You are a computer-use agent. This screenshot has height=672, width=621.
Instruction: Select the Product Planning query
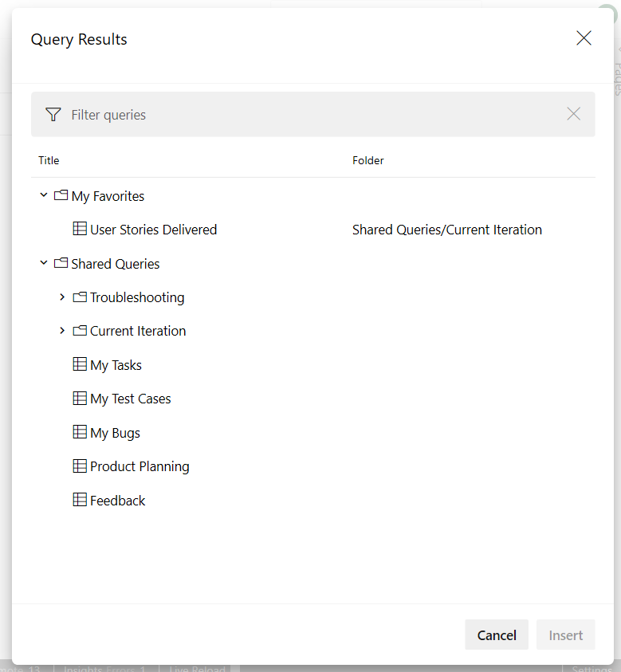(140, 466)
